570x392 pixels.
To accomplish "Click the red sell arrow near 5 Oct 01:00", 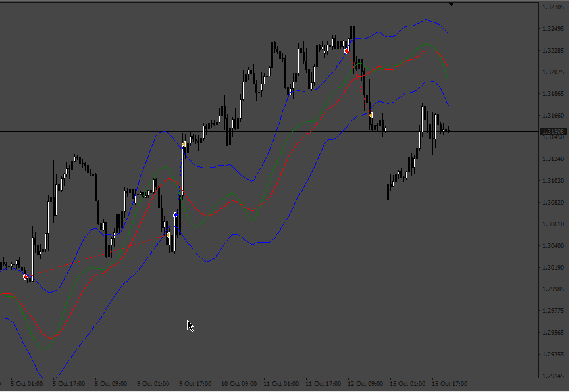I will [x=25, y=276].
